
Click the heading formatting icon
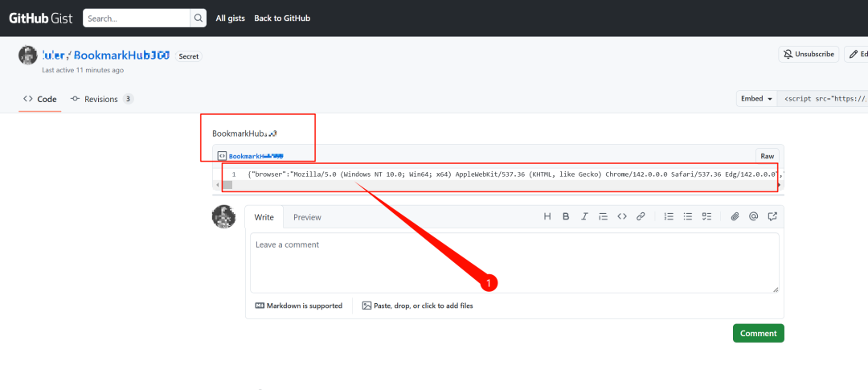click(547, 216)
